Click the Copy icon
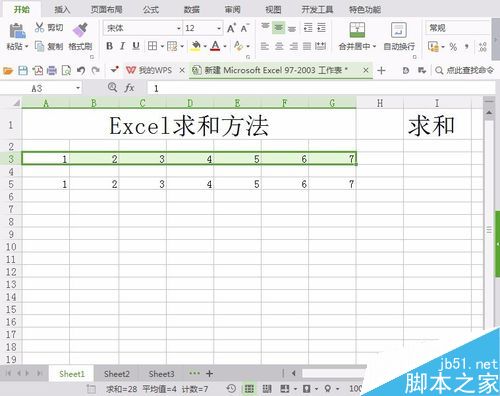Screen dimensions: 500x396 click(x=39, y=46)
